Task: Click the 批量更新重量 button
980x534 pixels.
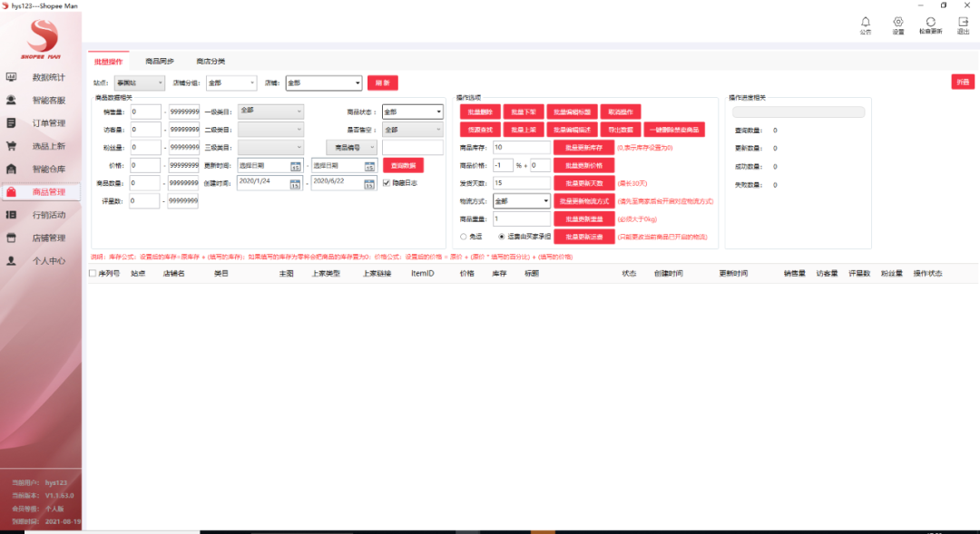Action: 583,218
